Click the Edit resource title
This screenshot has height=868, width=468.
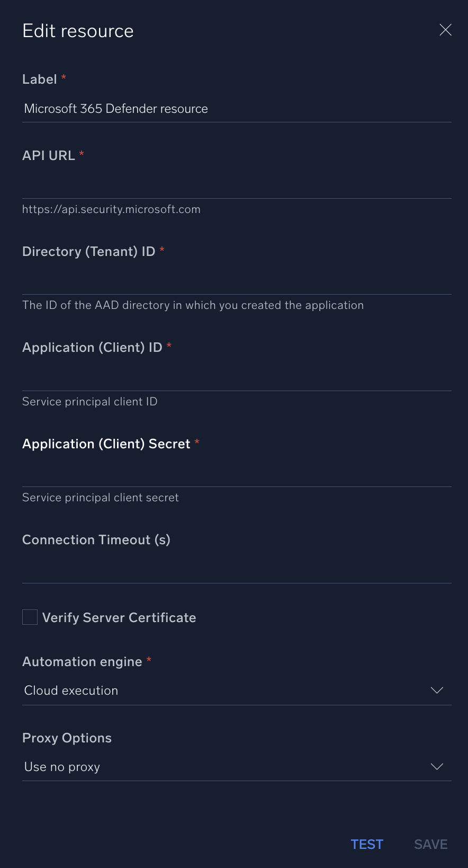coord(77,31)
